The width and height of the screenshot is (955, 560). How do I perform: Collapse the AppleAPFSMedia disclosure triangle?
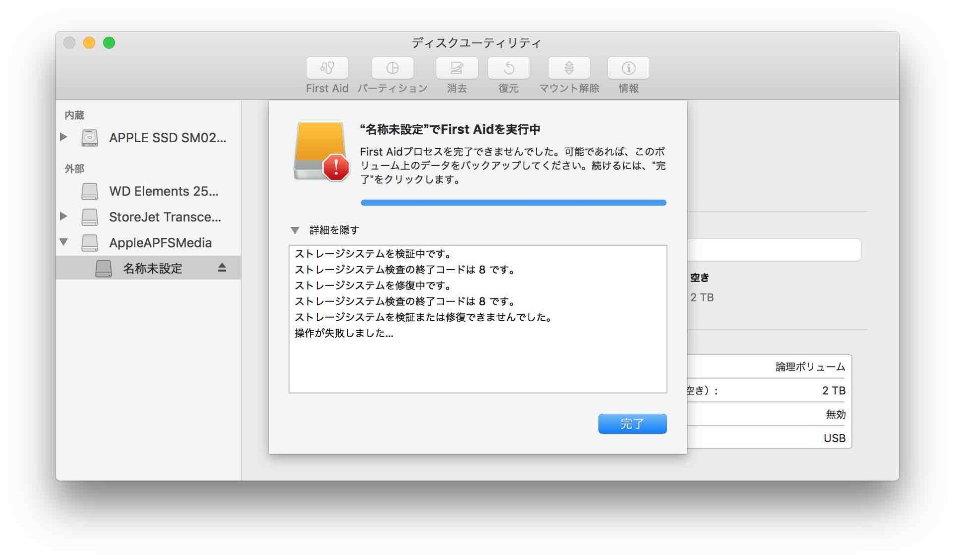tap(64, 242)
